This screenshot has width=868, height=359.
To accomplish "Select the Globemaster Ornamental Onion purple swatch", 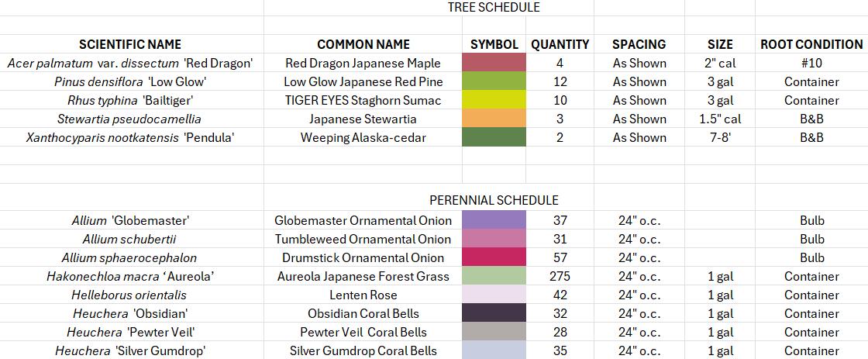I will point(494,220).
